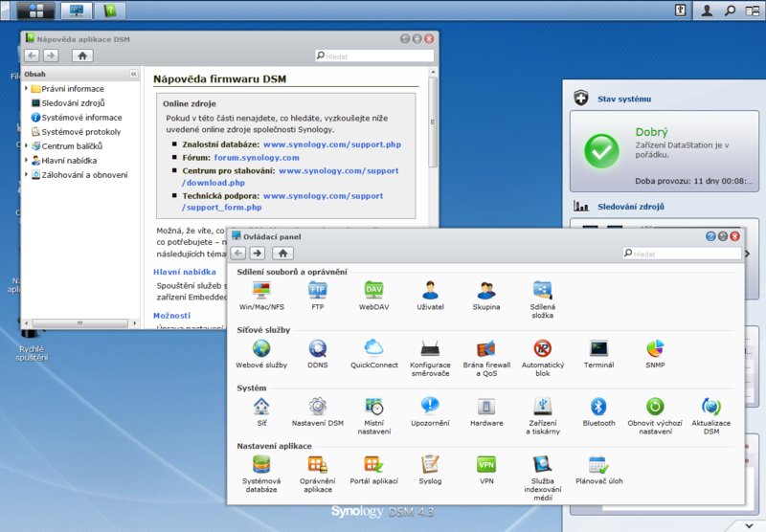The width and height of the screenshot is (766, 532).
Task: Open Systémová databáze icon
Action: (261, 474)
